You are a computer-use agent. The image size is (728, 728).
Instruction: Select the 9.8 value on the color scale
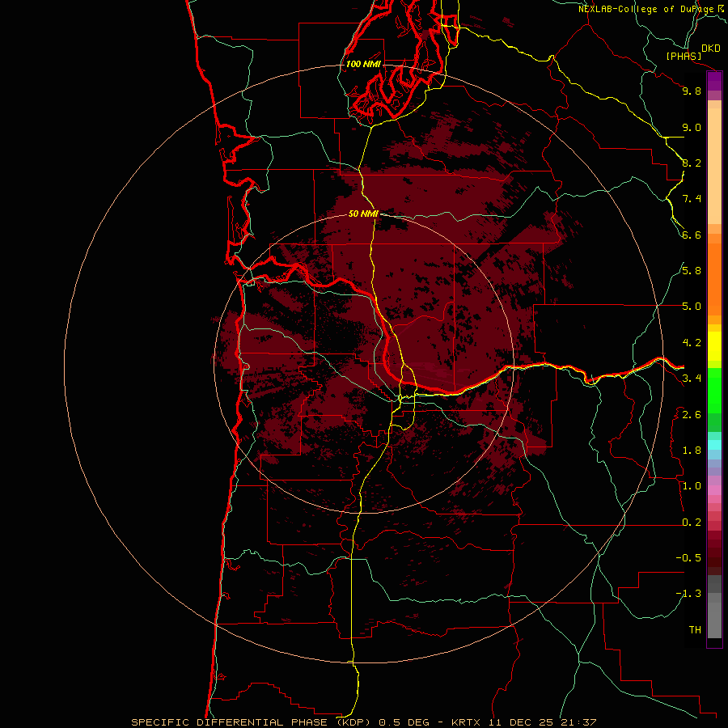point(692,91)
